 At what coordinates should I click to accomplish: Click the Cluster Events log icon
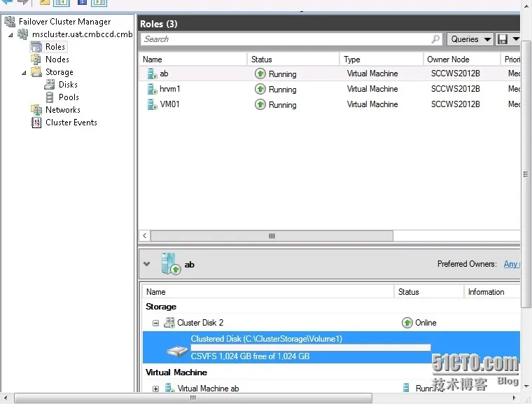(36, 123)
